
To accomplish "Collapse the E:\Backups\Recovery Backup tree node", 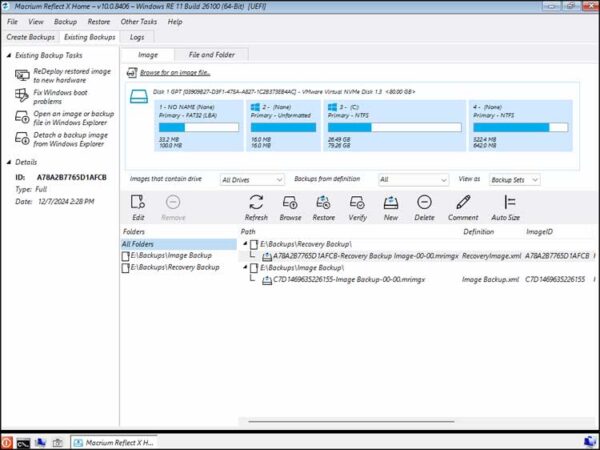I will (246, 244).
